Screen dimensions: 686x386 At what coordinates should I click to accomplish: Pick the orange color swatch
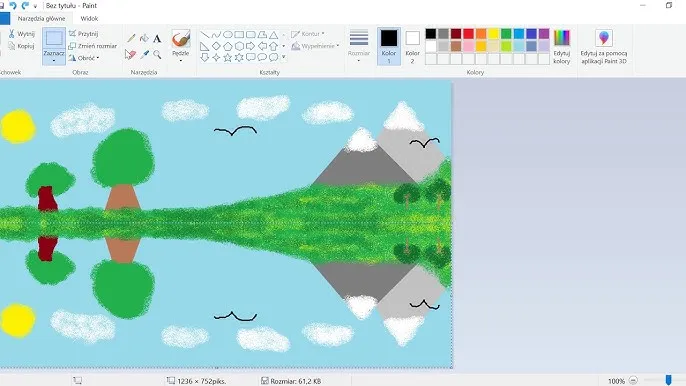point(481,34)
